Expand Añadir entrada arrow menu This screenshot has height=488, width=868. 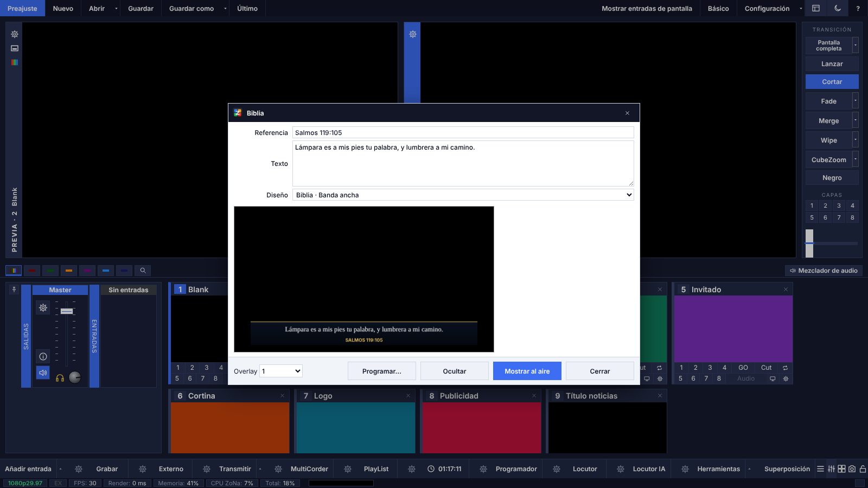coord(60,469)
